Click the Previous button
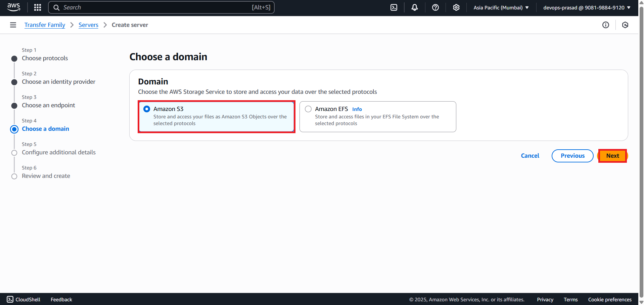 [572, 155]
